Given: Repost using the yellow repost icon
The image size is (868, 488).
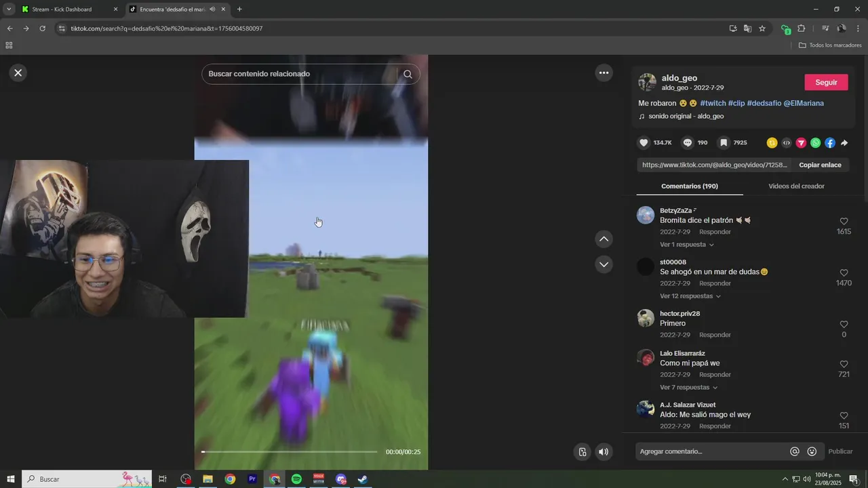Looking at the screenshot, I should tap(772, 143).
